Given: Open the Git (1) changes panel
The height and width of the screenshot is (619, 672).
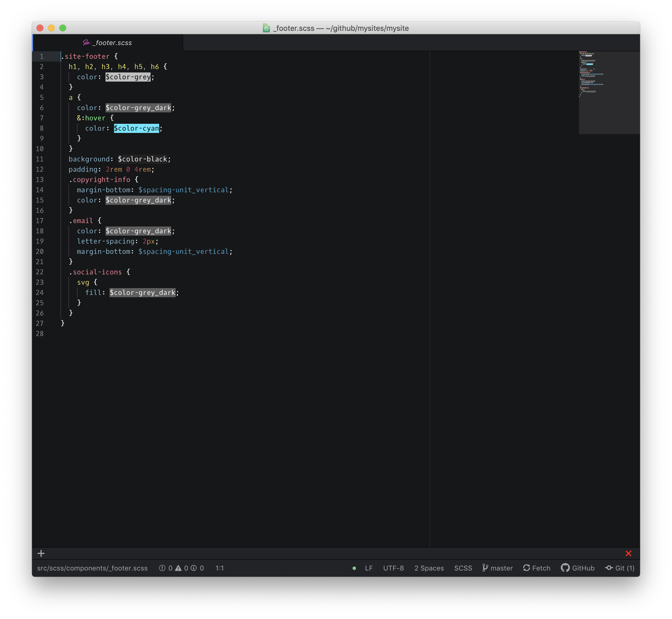Looking at the screenshot, I should click(620, 568).
